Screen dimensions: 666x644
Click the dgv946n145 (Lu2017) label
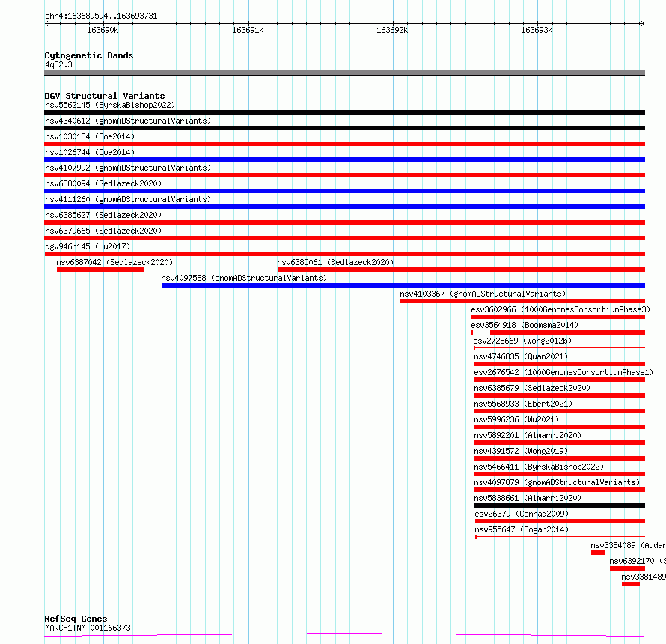[88, 246]
